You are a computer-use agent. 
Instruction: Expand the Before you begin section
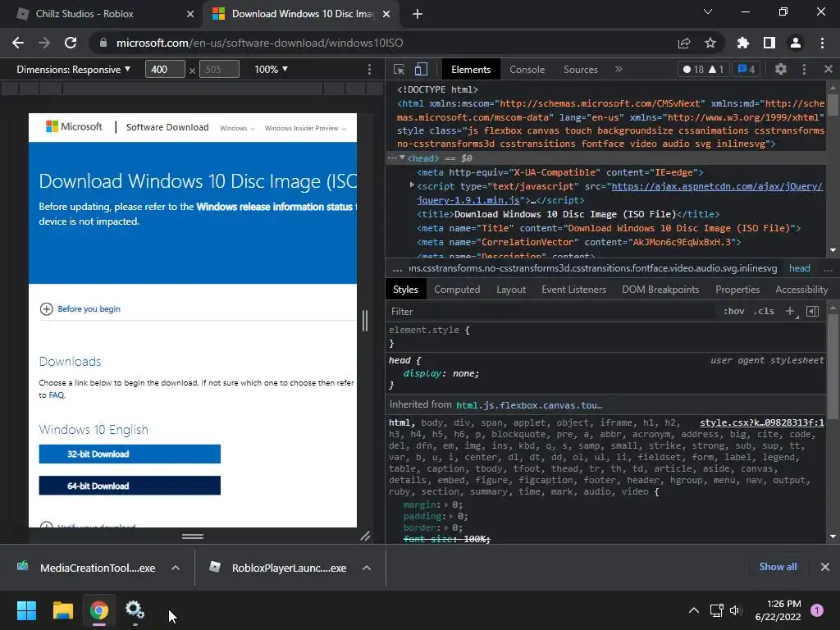coord(80,308)
